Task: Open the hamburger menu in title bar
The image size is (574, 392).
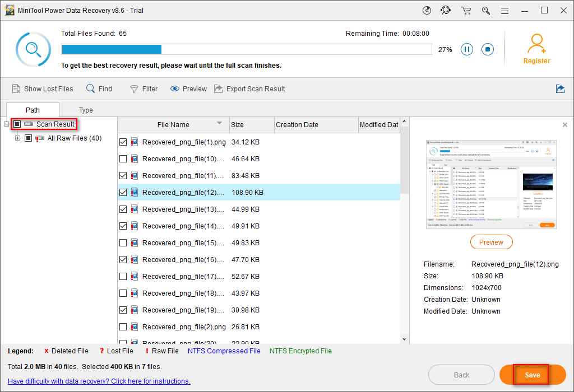Action: point(505,10)
